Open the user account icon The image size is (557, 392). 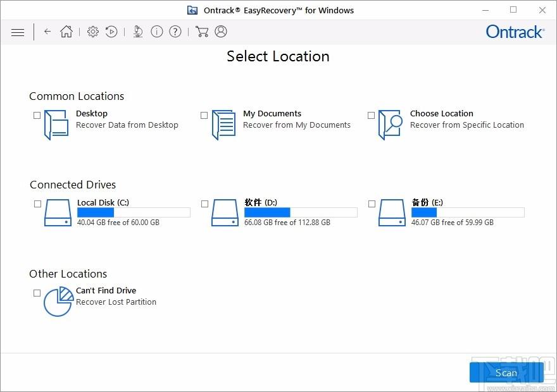(221, 31)
